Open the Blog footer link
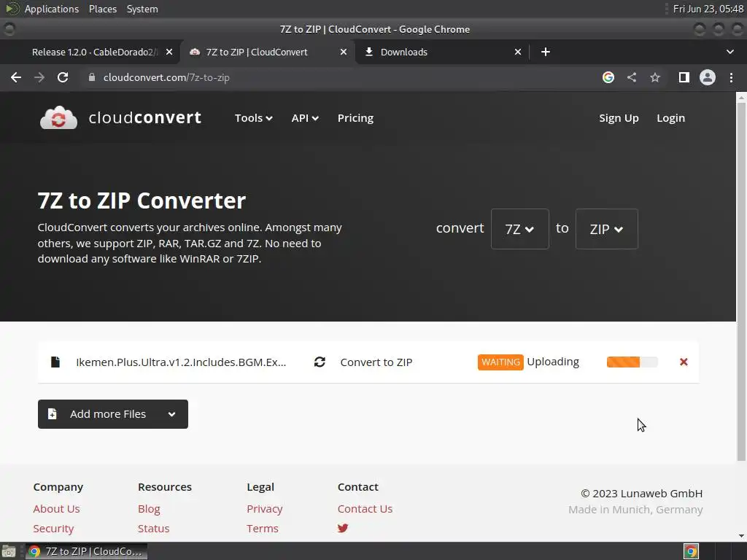 click(x=149, y=508)
